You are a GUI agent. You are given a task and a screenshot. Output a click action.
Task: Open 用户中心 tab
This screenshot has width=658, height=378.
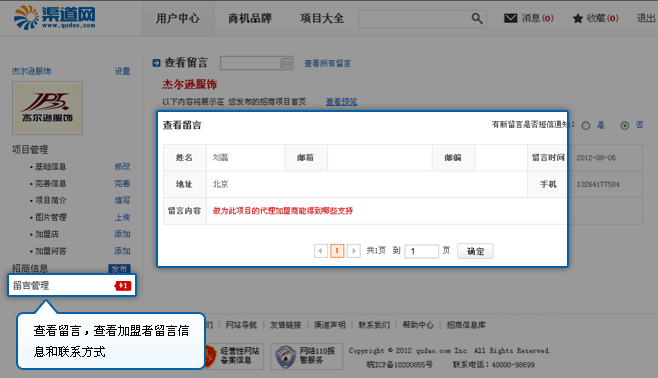(178, 18)
